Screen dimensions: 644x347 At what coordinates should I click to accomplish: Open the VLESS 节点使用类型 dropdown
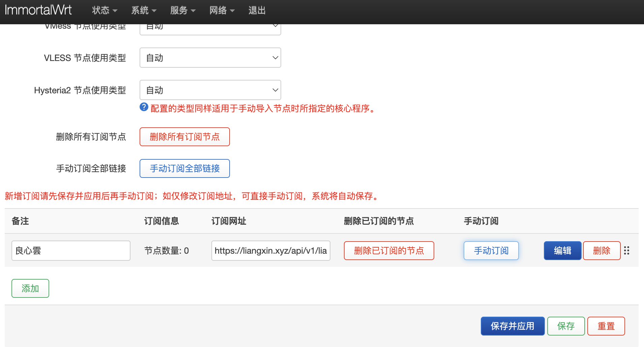point(210,58)
